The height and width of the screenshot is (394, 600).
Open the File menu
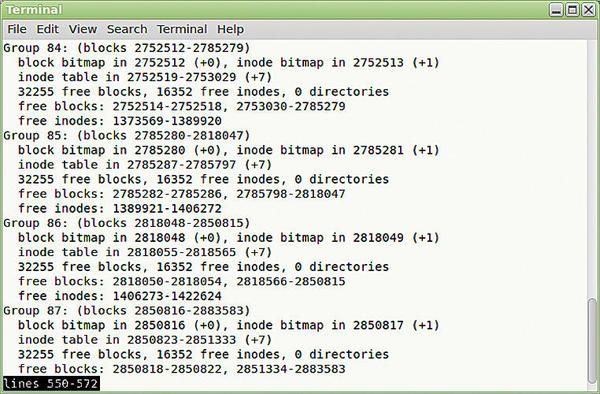17,29
